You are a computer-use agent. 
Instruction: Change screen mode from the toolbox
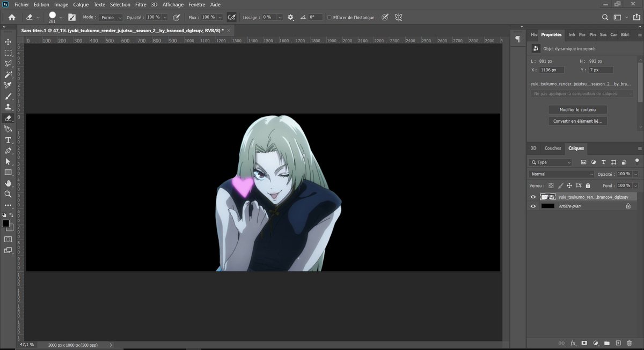click(8, 250)
